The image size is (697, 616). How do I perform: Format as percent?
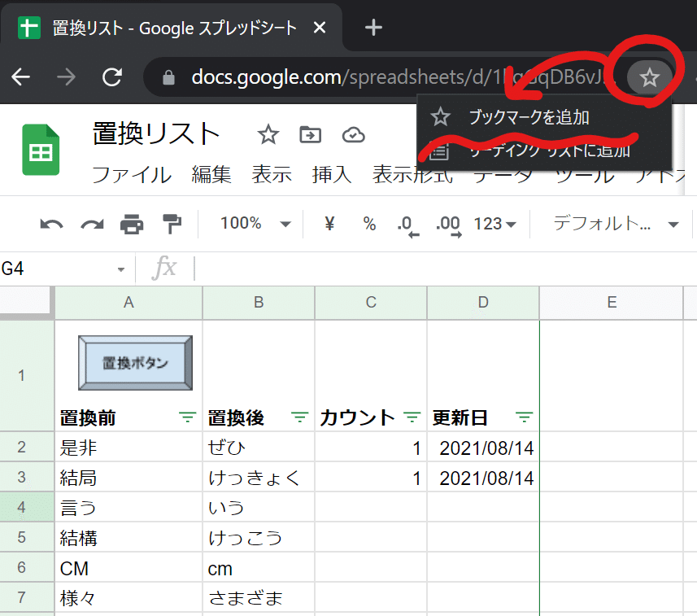pos(369,224)
